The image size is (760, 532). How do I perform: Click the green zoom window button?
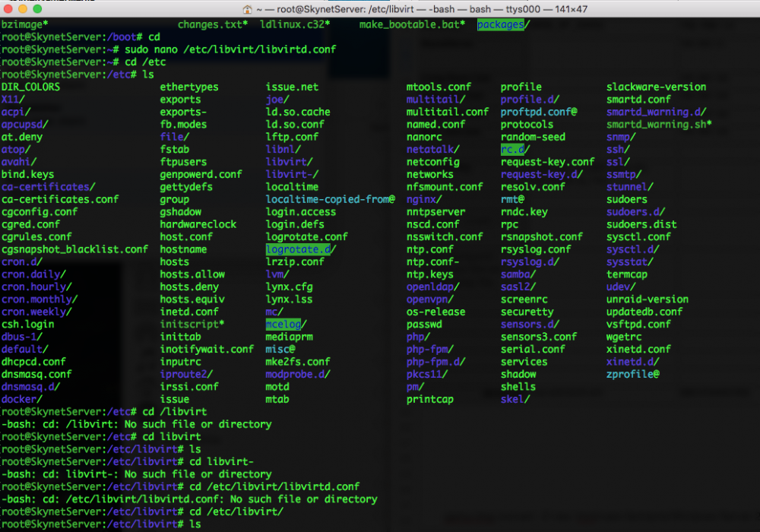click(37, 8)
